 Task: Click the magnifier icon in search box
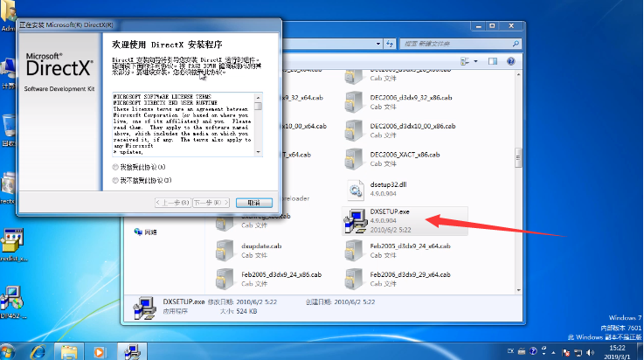point(516,44)
